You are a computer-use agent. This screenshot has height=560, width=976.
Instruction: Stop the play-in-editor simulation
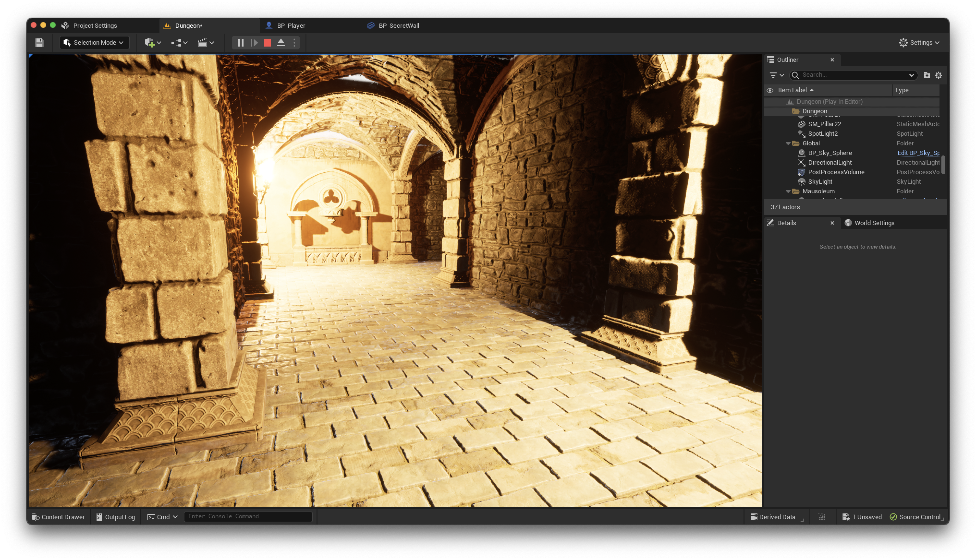click(268, 43)
